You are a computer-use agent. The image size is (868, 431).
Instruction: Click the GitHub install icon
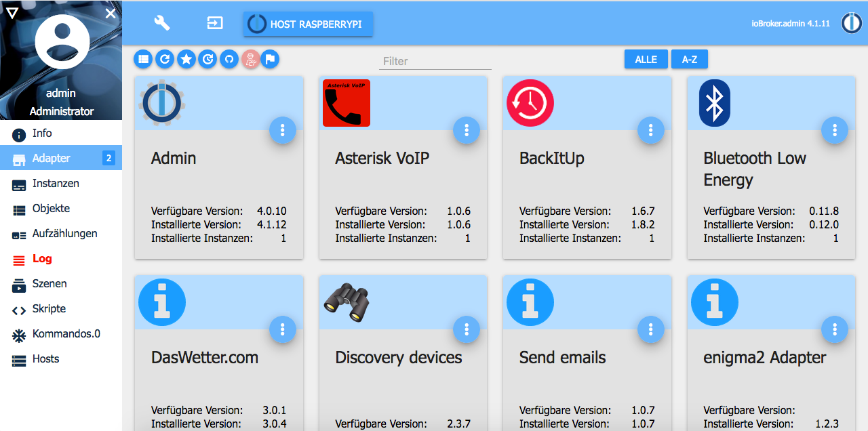[229, 60]
